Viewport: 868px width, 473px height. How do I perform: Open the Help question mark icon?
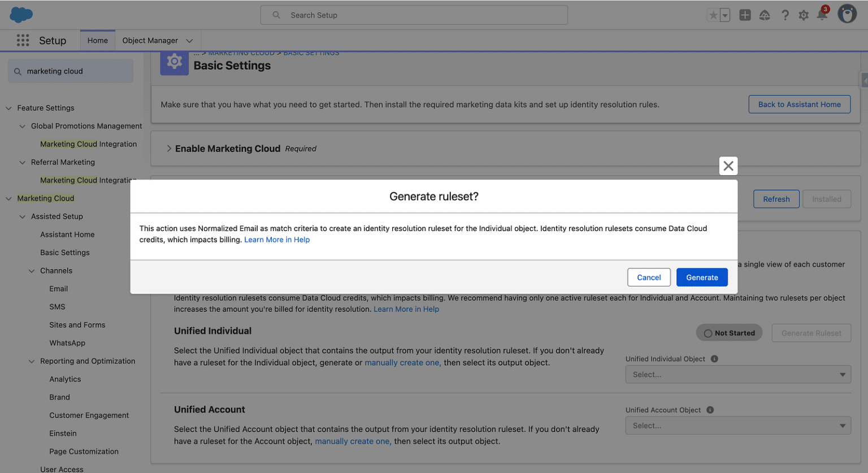785,15
